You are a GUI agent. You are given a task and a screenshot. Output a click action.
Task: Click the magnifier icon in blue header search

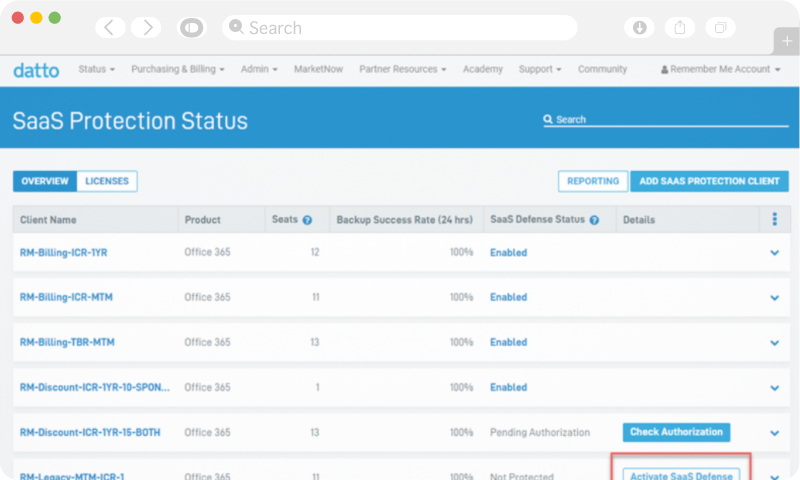(x=548, y=119)
